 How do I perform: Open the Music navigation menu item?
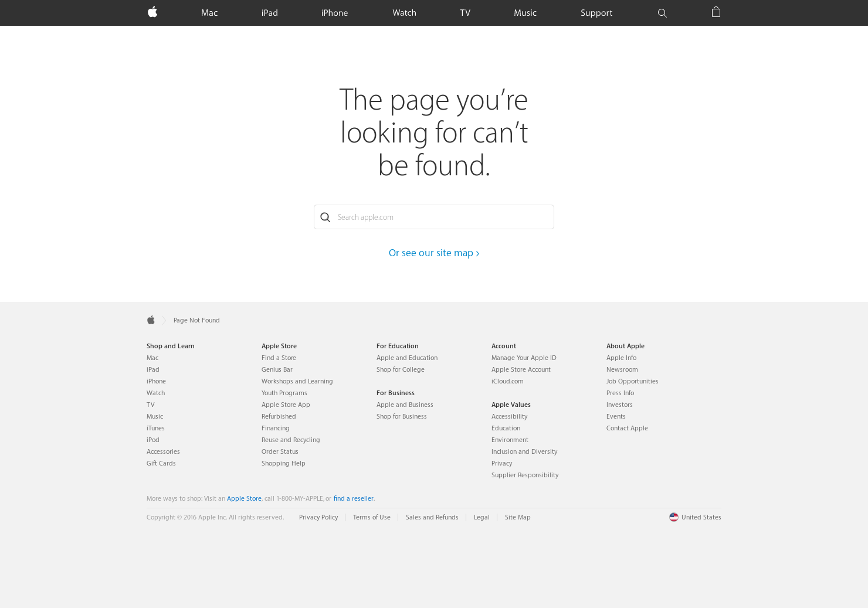pos(525,13)
